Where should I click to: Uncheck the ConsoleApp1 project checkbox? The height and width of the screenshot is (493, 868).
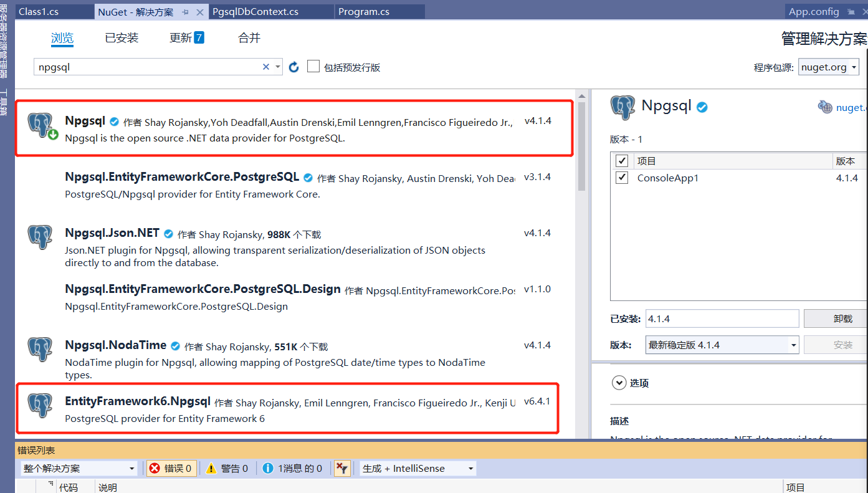[621, 178]
